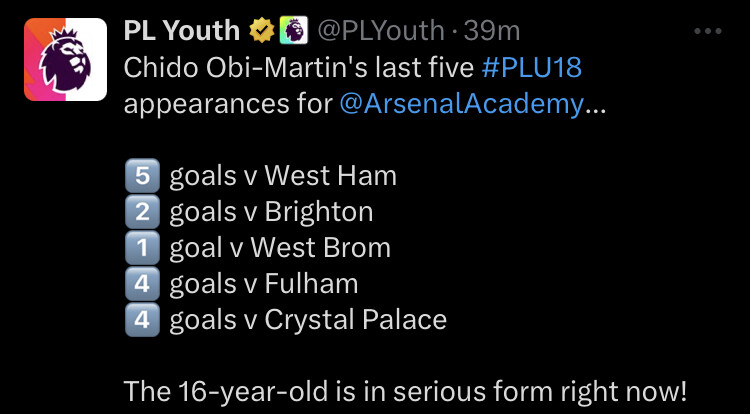This screenshot has height=414, width=750.
Task: Open the @ArsenalAcademy mention link
Action: [462, 104]
